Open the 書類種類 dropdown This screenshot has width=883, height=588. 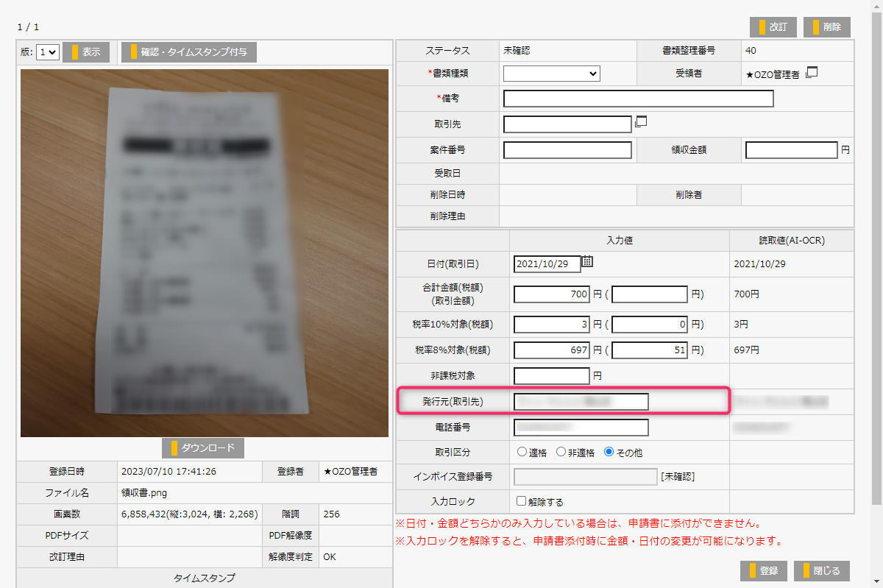(x=551, y=74)
